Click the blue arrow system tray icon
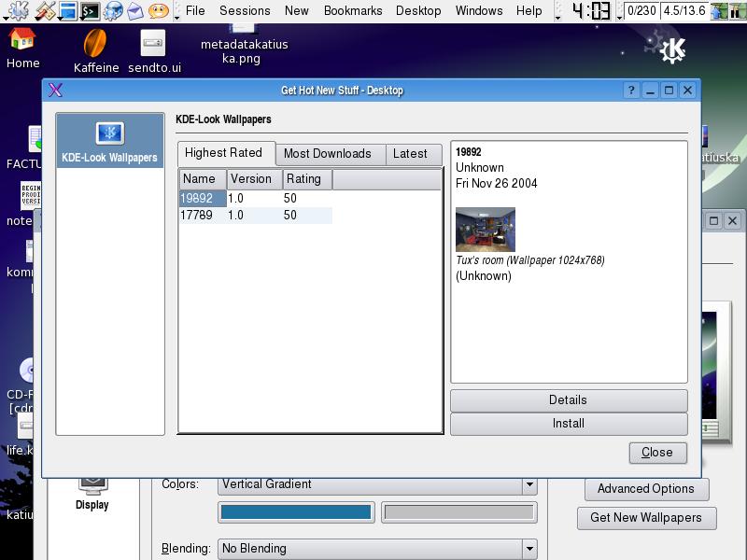 pyautogui.click(x=718, y=10)
